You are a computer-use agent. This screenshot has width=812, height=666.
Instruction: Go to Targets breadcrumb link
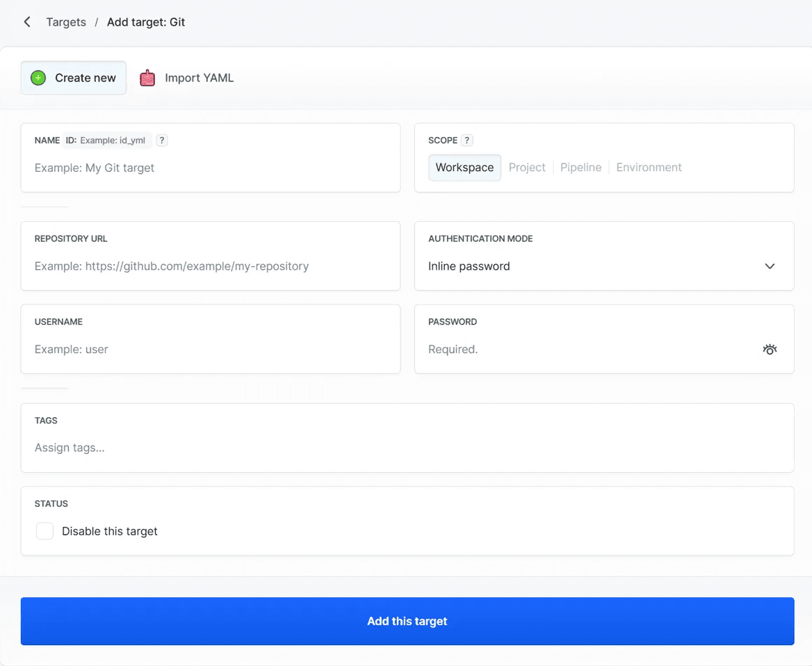(66, 22)
